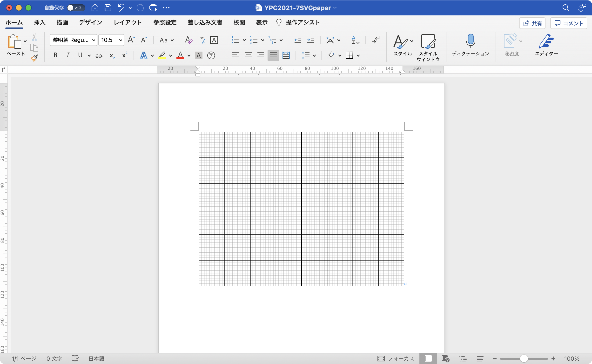
Task: Toggle justify alignment button
Action: coord(273,55)
